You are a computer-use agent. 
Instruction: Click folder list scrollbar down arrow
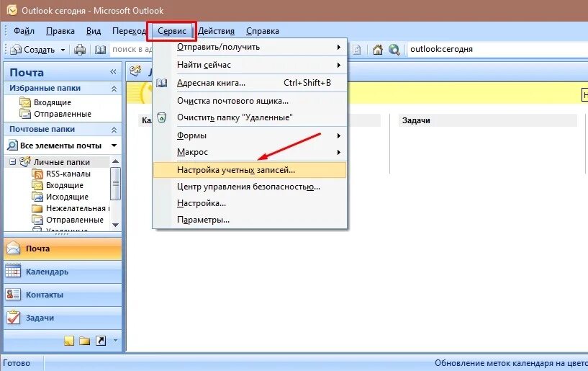115,225
